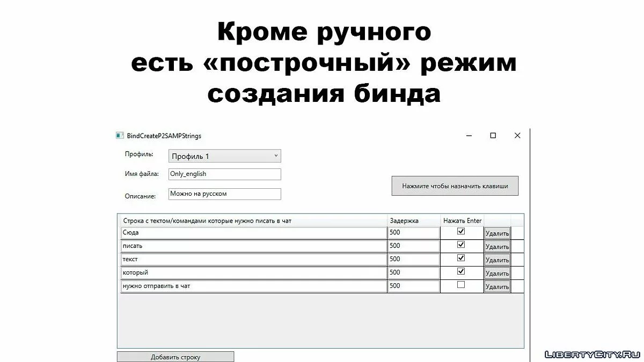This screenshot has height=362, width=644.
Task: Click the BindCreateP2SAMPStrings app icon in title bar
Action: click(x=120, y=136)
